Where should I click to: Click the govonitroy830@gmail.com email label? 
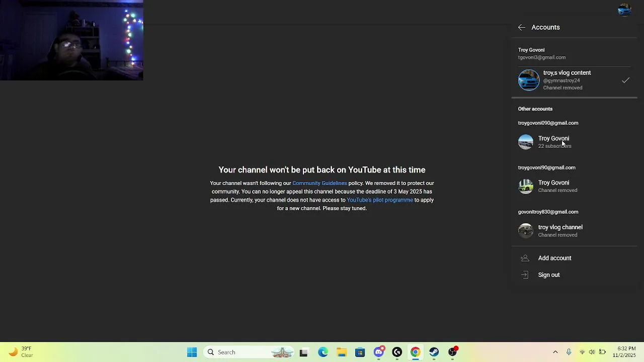pos(548,212)
